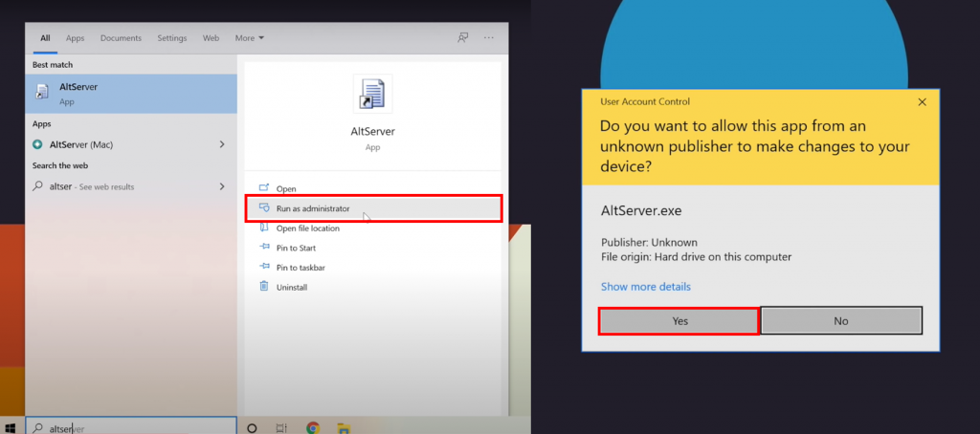The width and height of the screenshot is (980, 434).
Task: Click the search magnifier beside altser web result
Action: (37, 186)
